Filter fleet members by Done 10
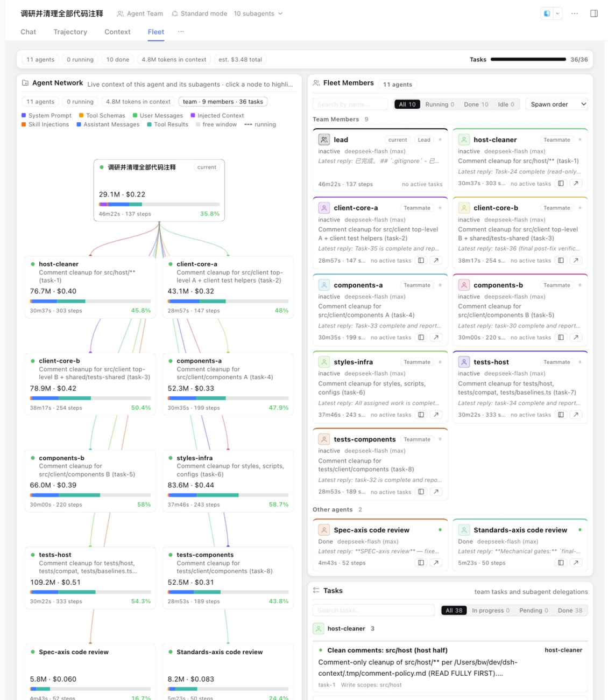 [476, 104]
